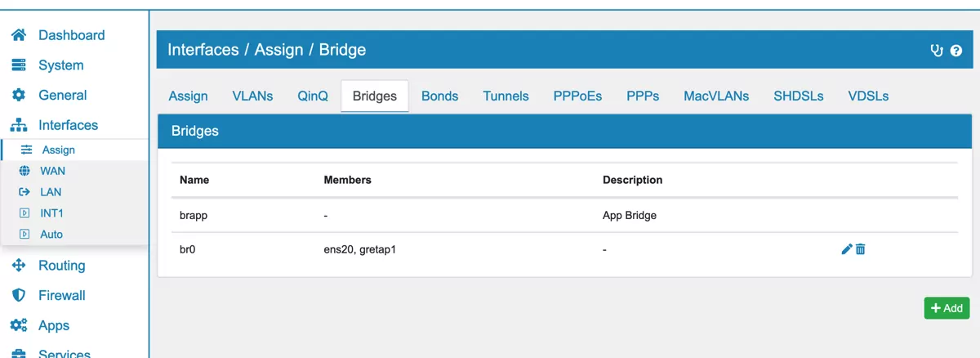
Task: Open the INT1 interface page
Action: click(x=52, y=213)
